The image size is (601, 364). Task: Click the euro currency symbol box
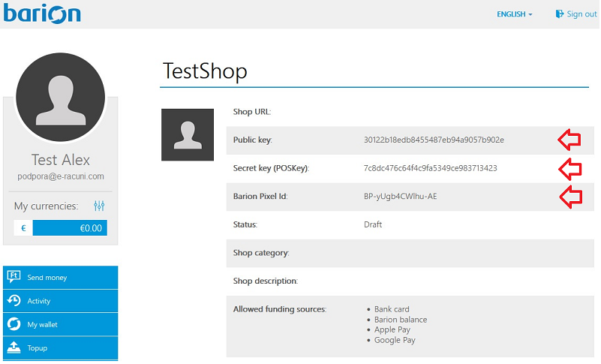23,228
